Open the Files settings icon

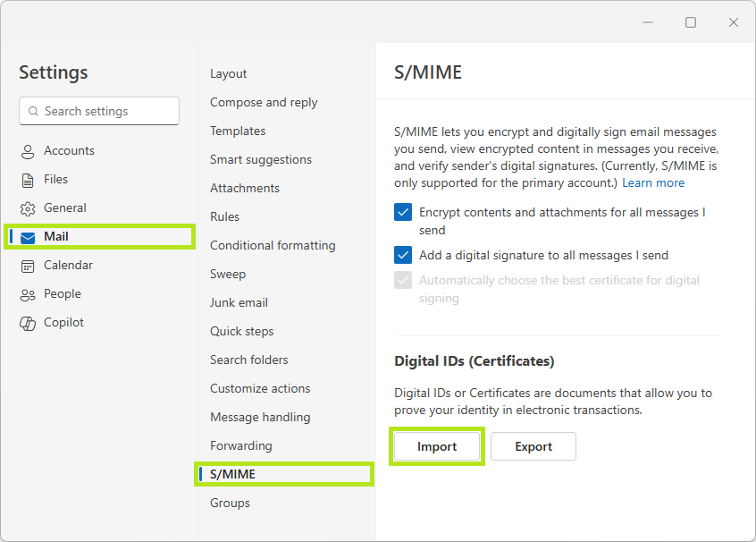28,179
